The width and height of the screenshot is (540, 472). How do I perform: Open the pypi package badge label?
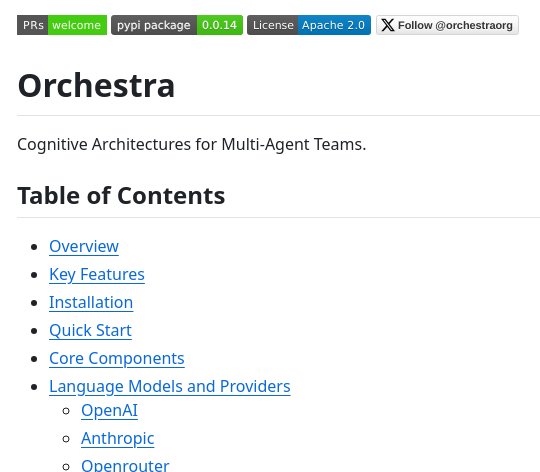154,25
